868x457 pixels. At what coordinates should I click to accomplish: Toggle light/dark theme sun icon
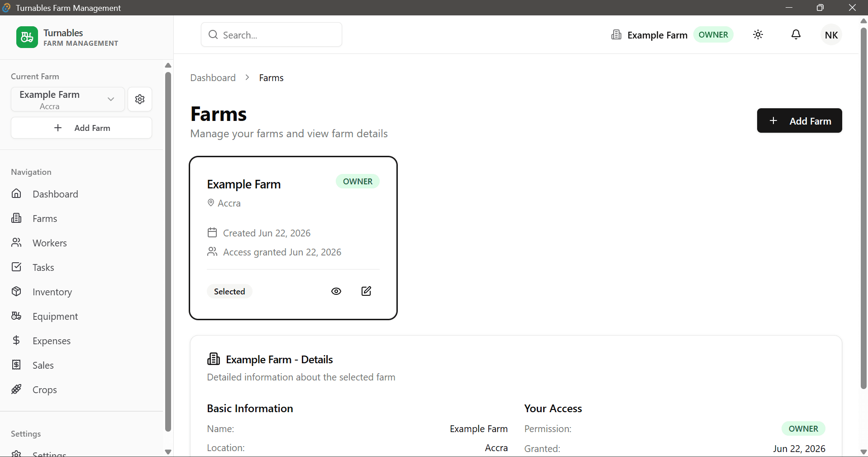click(x=758, y=35)
